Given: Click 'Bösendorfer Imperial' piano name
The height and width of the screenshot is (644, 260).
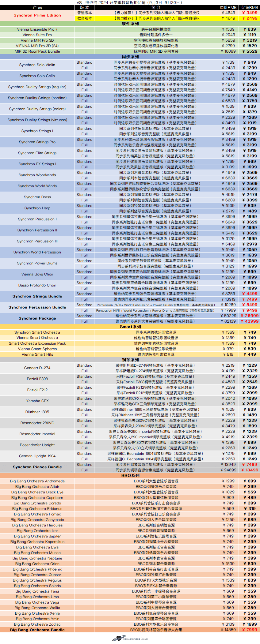Looking at the screenshot, I should 37,434.
